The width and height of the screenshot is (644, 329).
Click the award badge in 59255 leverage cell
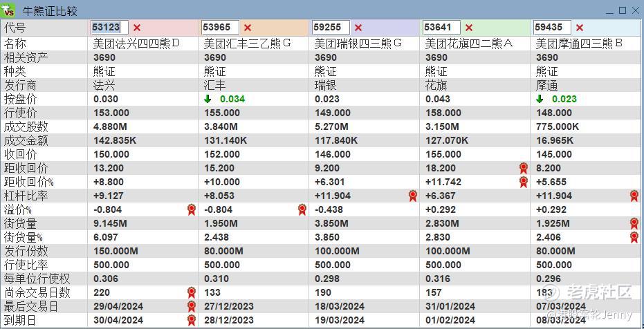pos(413,196)
